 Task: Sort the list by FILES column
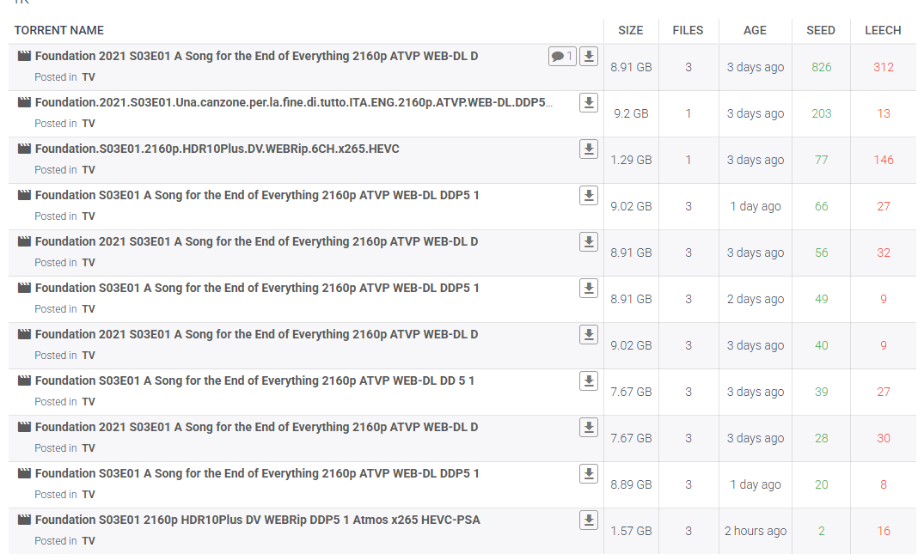688,30
